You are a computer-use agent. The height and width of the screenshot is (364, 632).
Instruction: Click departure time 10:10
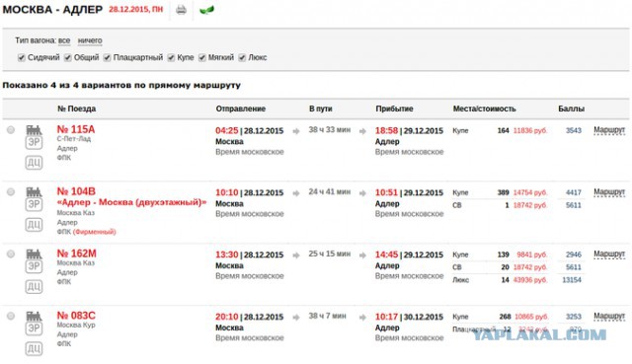[227, 192]
